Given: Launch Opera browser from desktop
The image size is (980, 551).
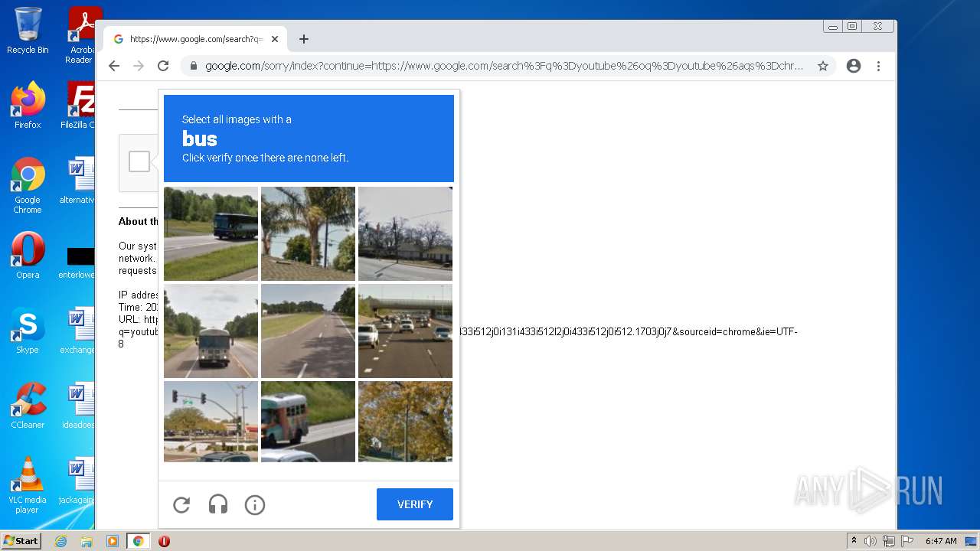Looking at the screenshot, I should pos(28,256).
